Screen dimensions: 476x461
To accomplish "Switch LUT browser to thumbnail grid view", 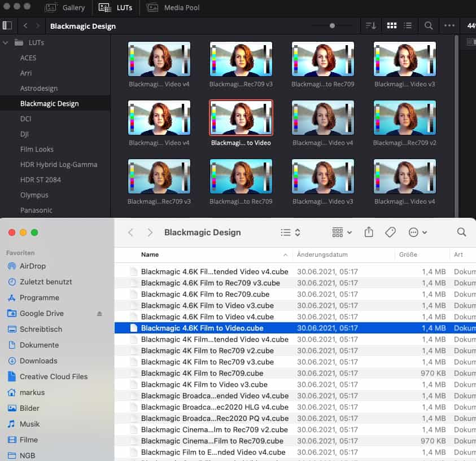I will pos(391,25).
